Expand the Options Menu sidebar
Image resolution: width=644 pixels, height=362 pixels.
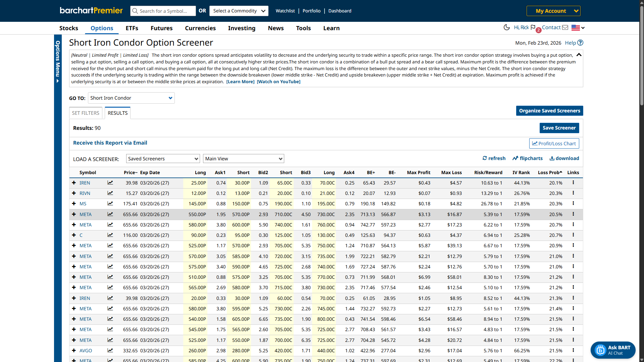58,62
